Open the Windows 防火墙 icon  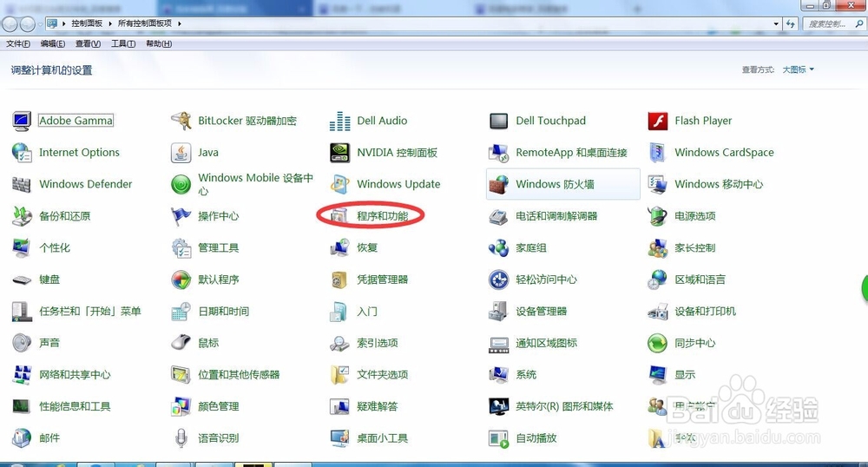(498, 184)
